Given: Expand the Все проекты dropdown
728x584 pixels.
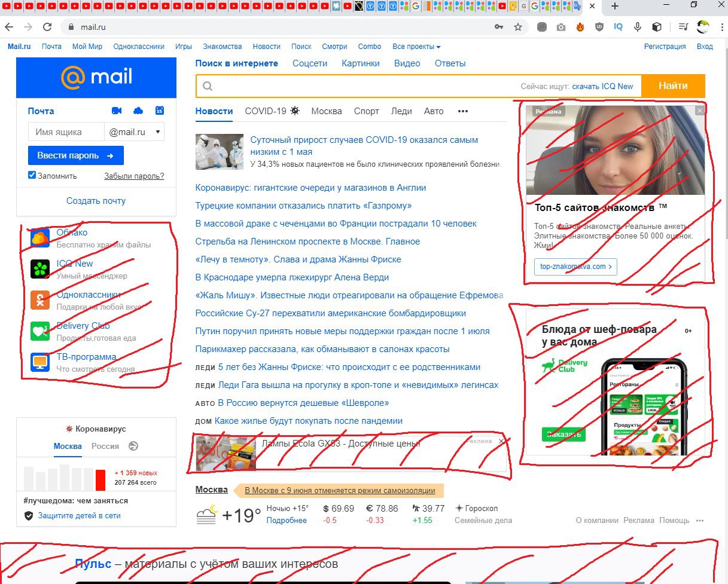Looking at the screenshot, I should 416,47.
